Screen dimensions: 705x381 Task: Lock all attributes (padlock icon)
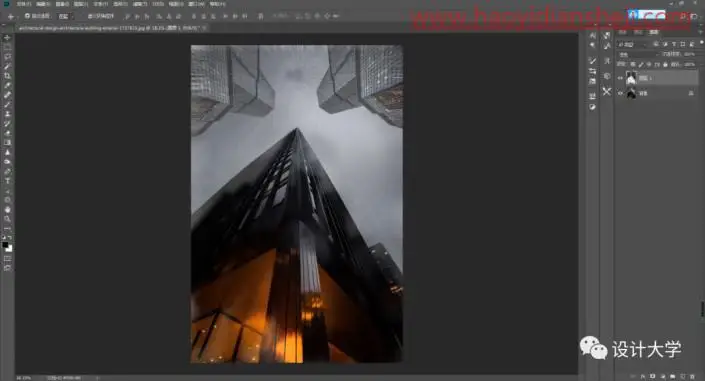point(665,64)
